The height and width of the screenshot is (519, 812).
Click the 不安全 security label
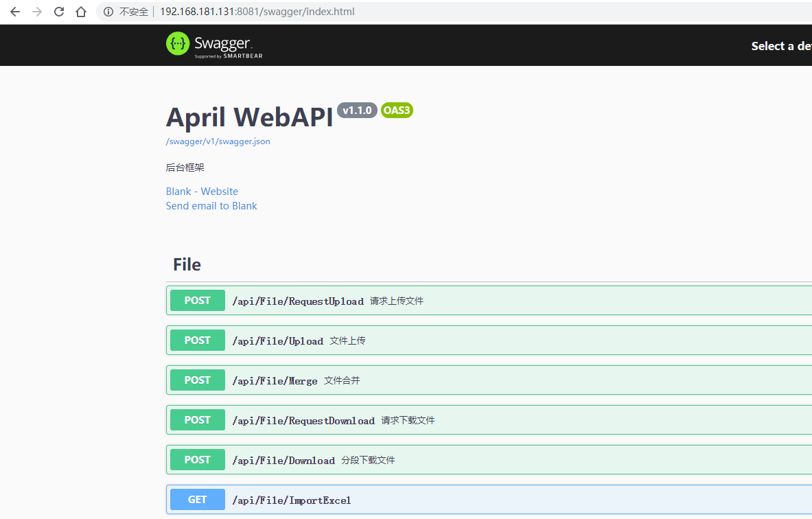click(x=134, y=12)
